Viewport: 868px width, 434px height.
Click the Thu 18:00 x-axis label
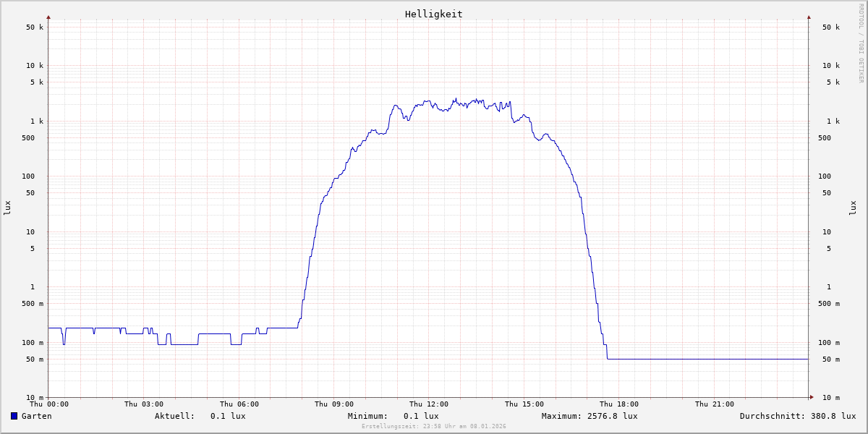(619, 404)
